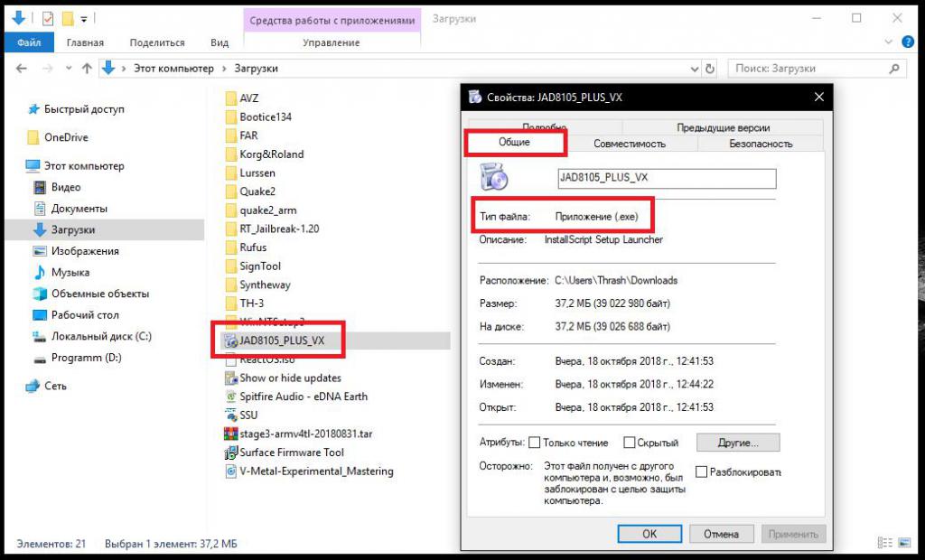Viewport: 925px width, 560px height.
Task: Go up one folder level arrow
Action: (87, 69)
